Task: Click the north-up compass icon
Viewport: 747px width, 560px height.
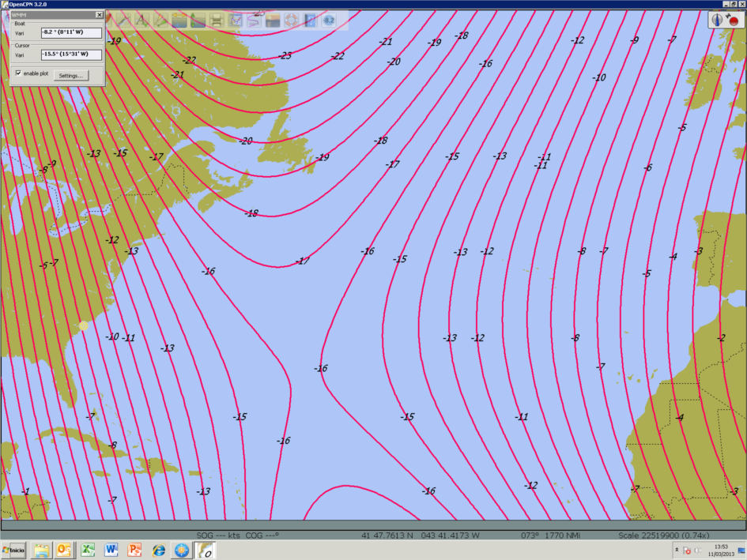Action: point(716,20)
